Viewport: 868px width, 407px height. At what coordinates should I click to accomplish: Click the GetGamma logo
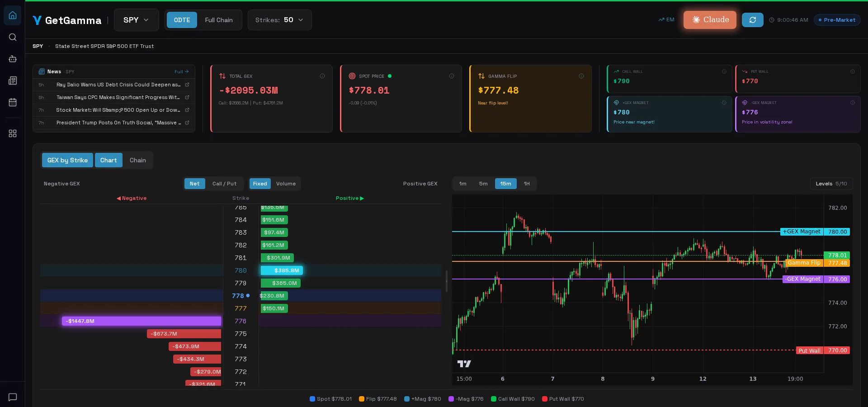(x=67, y=20)
